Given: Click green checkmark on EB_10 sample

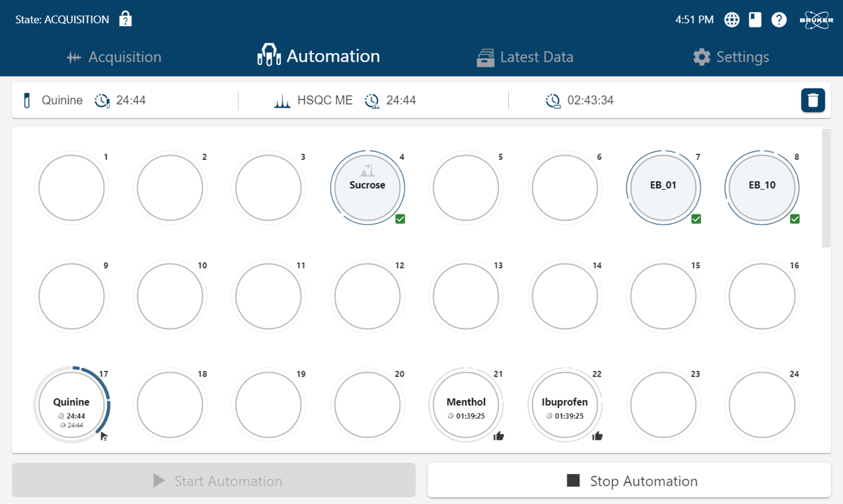Looking at the screenshot, I should point(795,219).
